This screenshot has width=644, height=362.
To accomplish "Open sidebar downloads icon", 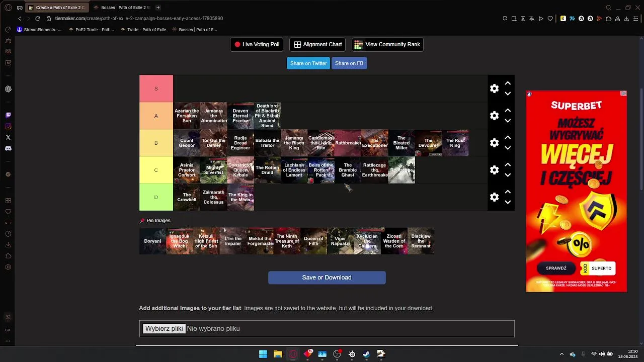I will 8,245.
